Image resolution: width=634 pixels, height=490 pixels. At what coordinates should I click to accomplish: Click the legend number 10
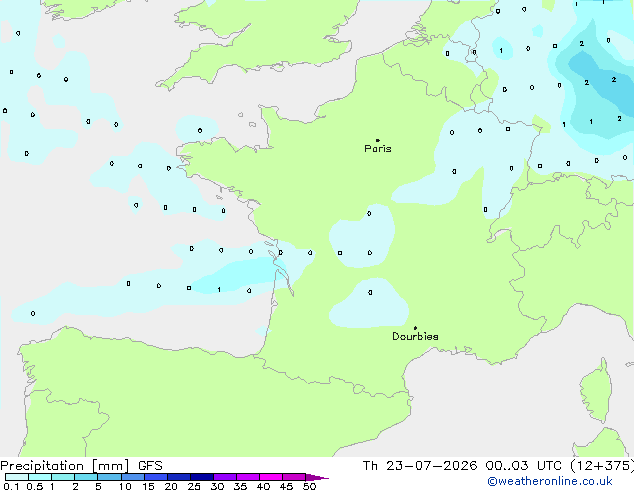125,486
